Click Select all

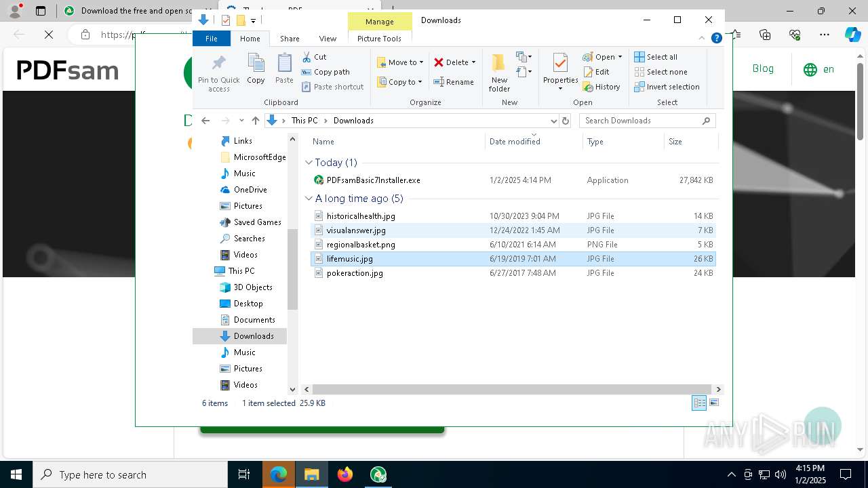(656, 57)
